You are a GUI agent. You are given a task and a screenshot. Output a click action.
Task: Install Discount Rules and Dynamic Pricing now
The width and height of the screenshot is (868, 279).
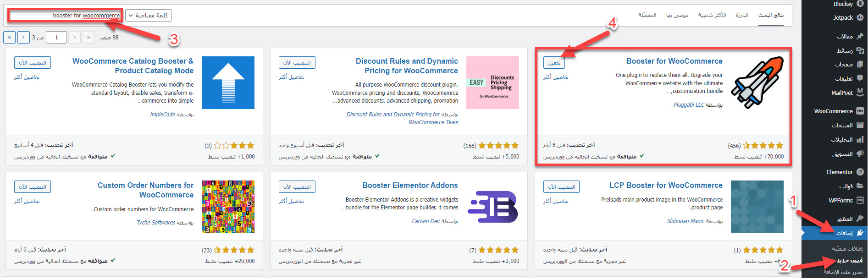tap(297, 62)
